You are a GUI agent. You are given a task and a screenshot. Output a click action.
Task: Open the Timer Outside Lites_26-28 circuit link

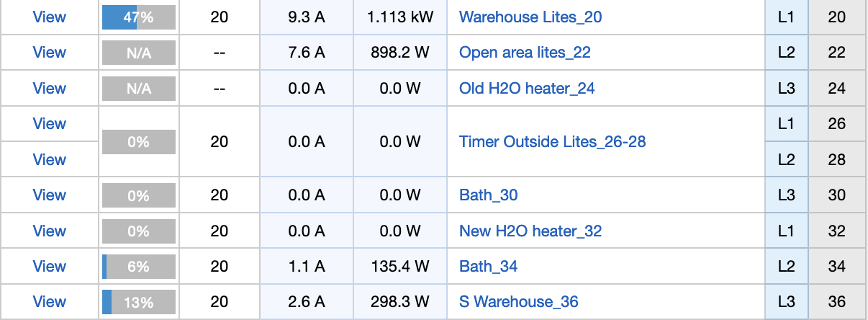click(552, 141)
